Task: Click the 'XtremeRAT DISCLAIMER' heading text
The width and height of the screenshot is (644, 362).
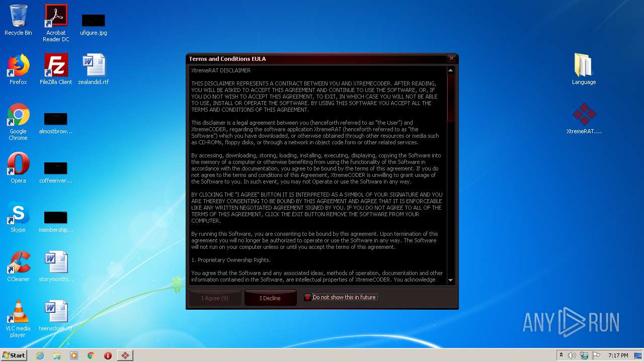Action: [221, 70]
